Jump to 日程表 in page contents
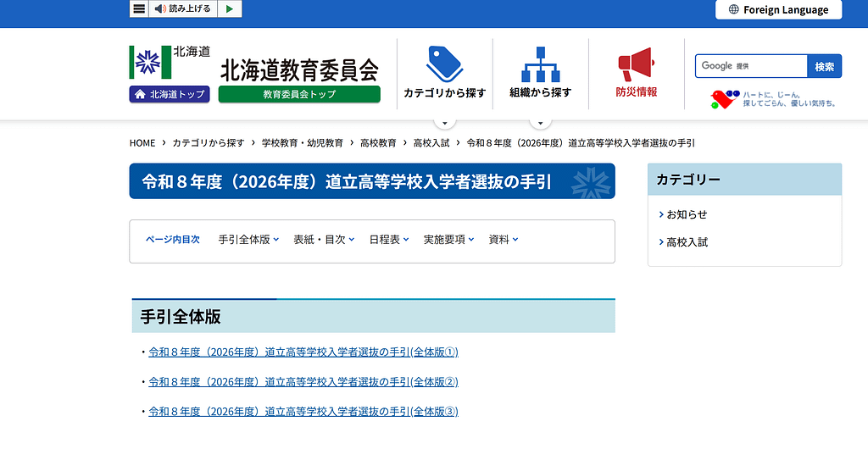This screenshot has width=868, height=449. (389, 240)
